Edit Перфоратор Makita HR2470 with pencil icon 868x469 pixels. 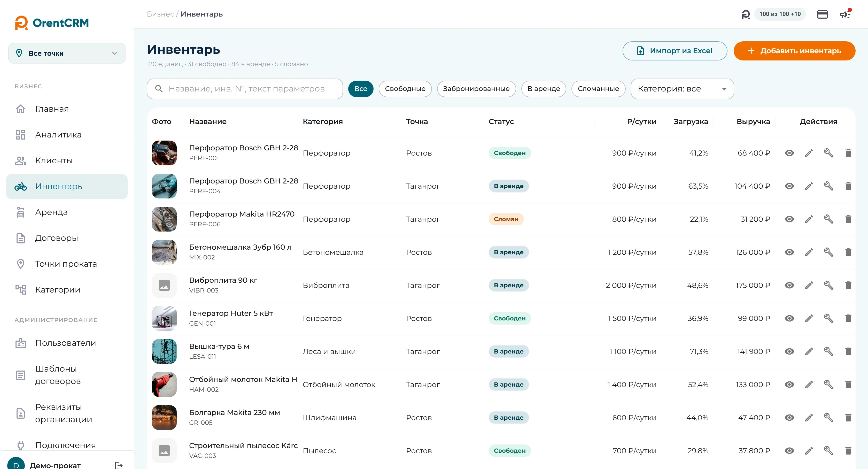point(809,219)
